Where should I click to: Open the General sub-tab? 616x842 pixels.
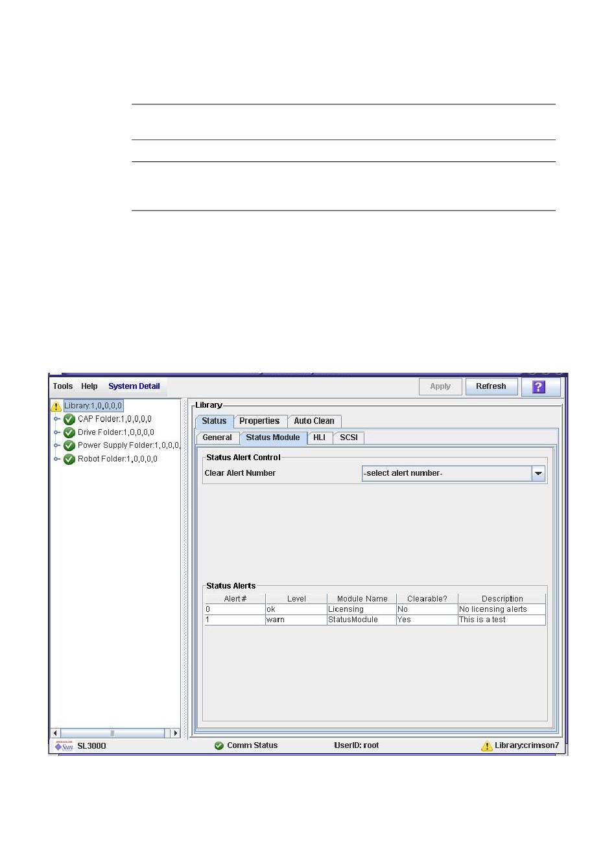tap(217, 438)
